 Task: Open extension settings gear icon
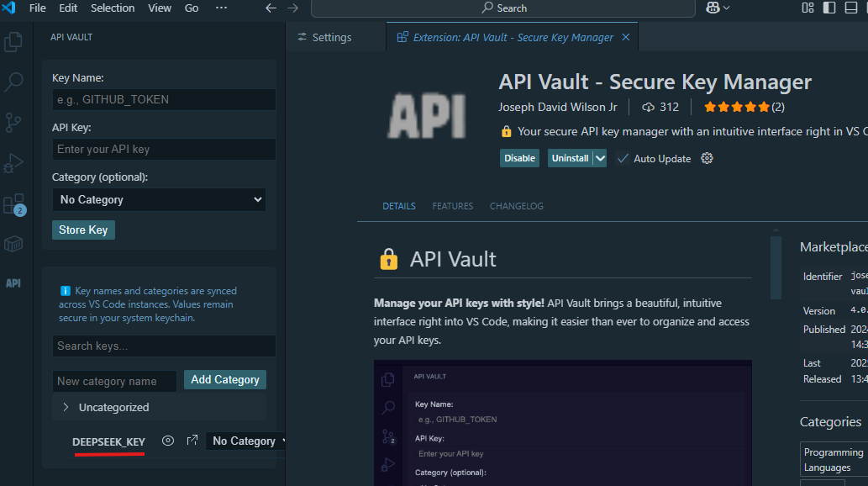pos(707,158)
